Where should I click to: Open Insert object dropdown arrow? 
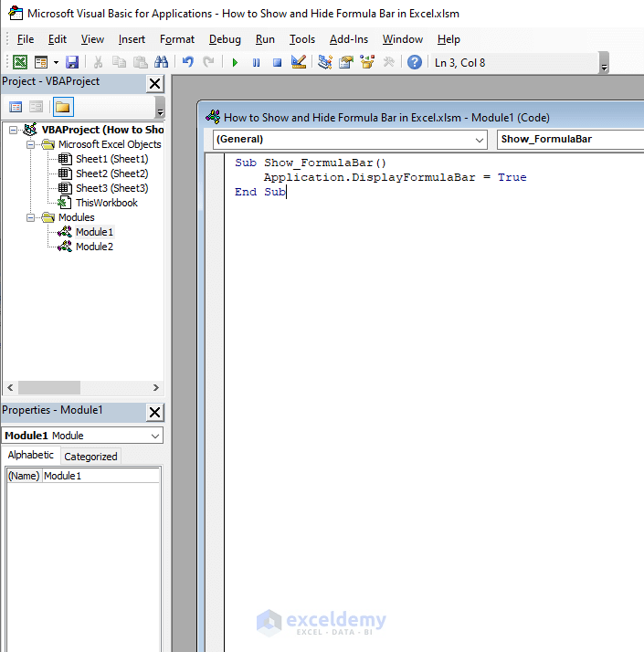(56, 62)
